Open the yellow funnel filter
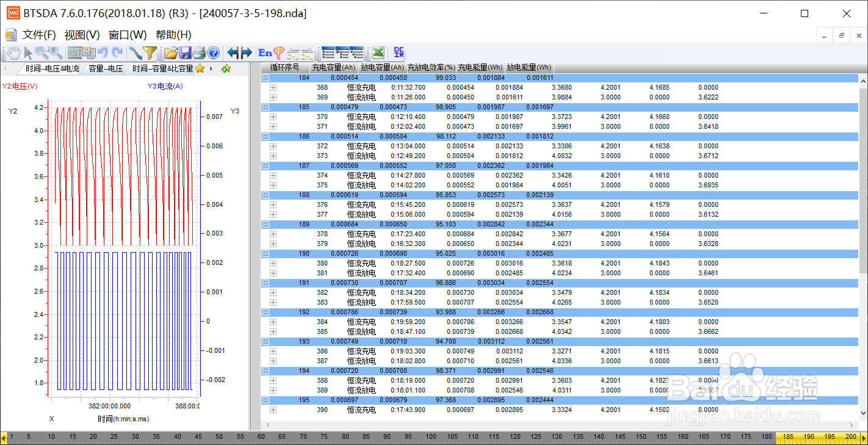This screenshot has width=868, height=445. tap(150, 53)
